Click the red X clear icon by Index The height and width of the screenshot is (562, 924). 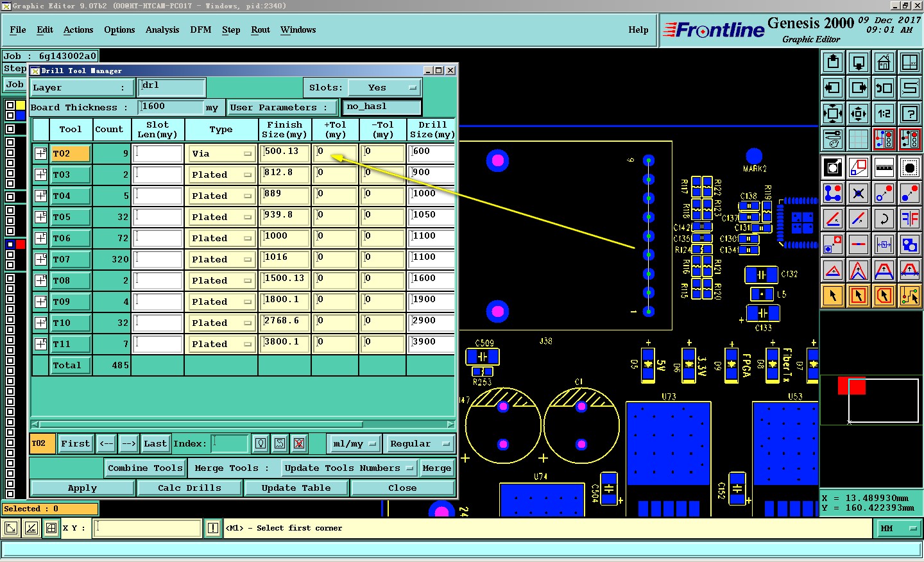click(x=299, y=443)
